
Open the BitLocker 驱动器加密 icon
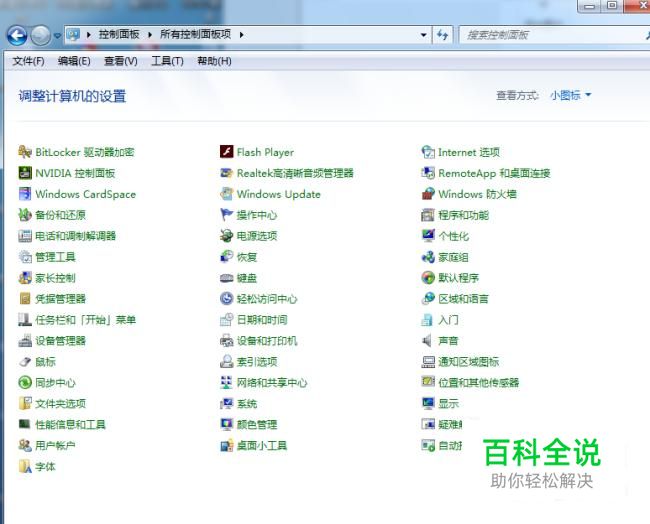[25, 152]
